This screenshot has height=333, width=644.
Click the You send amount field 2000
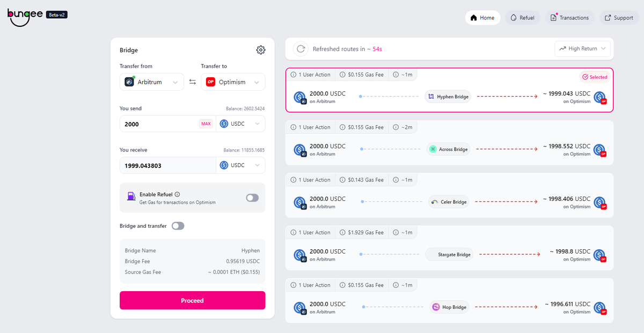click(159, 124)
